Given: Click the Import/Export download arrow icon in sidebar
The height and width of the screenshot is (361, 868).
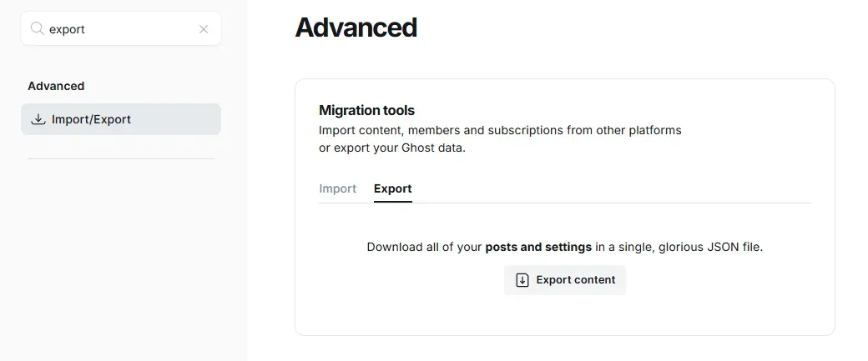Looking at the screenshot, I should [38, 119].
